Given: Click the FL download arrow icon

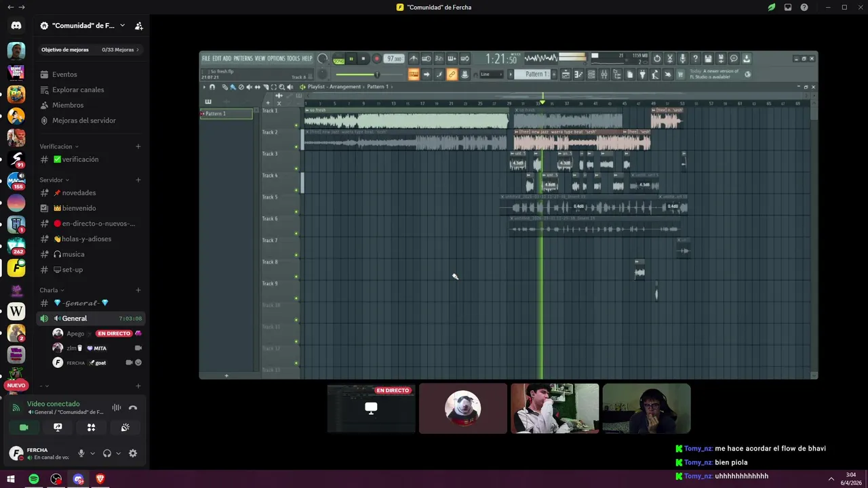Looking at the screenshot, I should pos(747,59).
